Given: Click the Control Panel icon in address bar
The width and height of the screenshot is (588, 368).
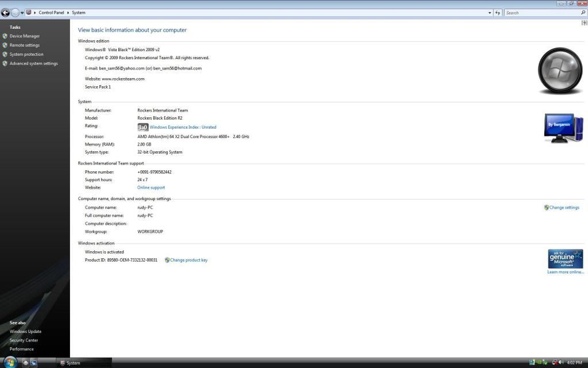Looking at the screenshot, I should (29, 13).
